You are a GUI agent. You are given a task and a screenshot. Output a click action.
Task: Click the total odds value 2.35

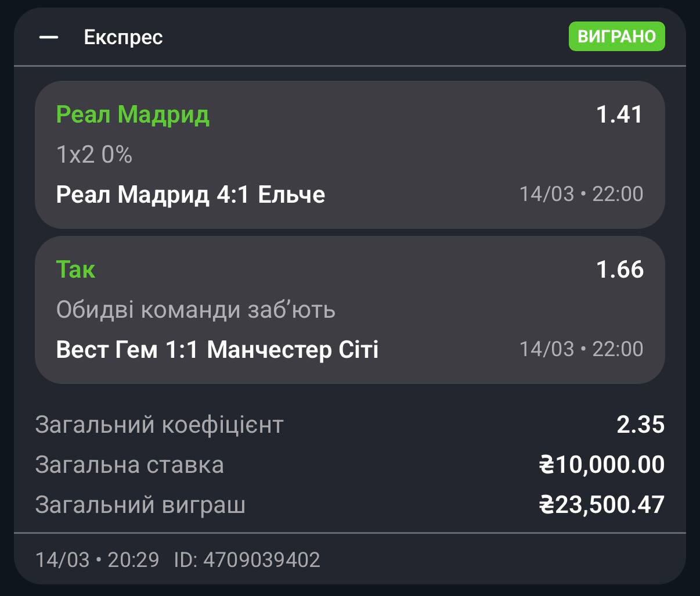640,425
